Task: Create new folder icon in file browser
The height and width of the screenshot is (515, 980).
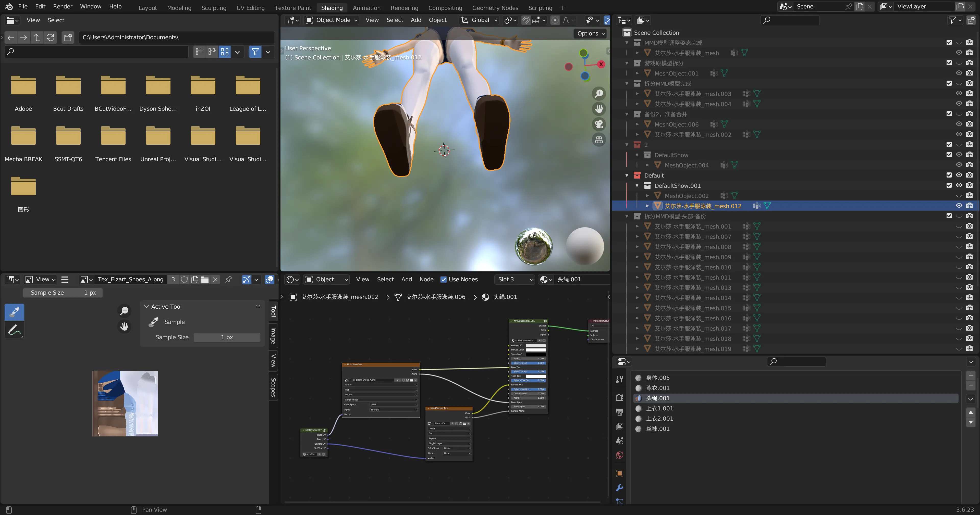Action: [x=68, y=37]
